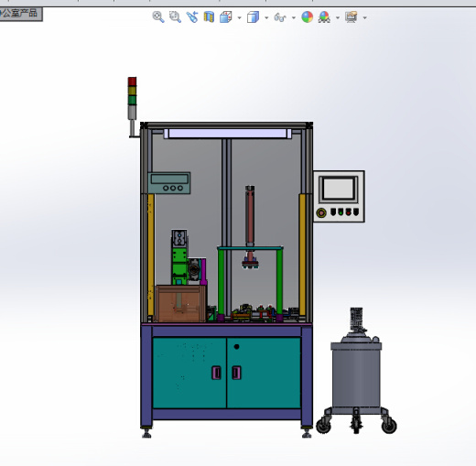Image resolution: width=476 pixels, height=466 pixels.
Task: Select the green push button on the control panel
Action: coord(341,211)
